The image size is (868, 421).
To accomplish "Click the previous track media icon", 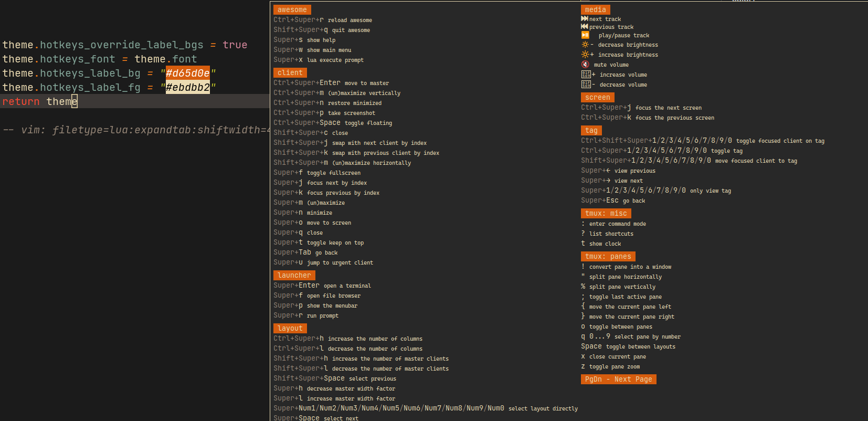I will (584, 26).
